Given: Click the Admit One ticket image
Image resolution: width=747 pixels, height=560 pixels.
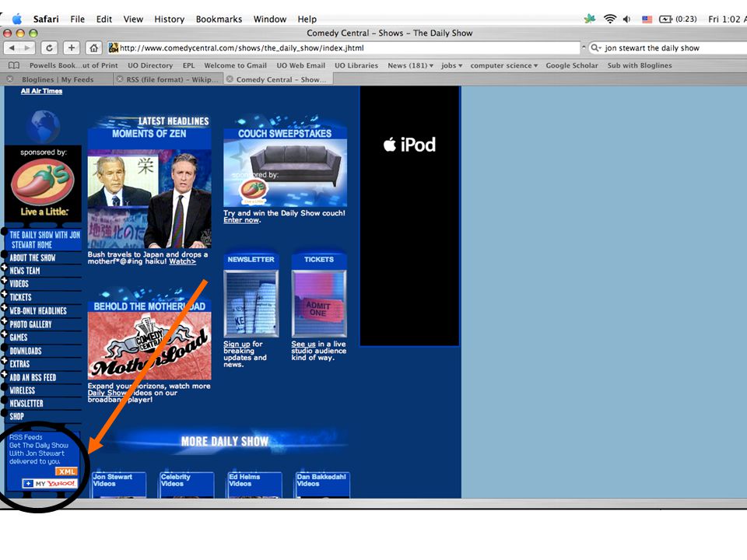Looking at the screenshot, I should coord(319,303).
